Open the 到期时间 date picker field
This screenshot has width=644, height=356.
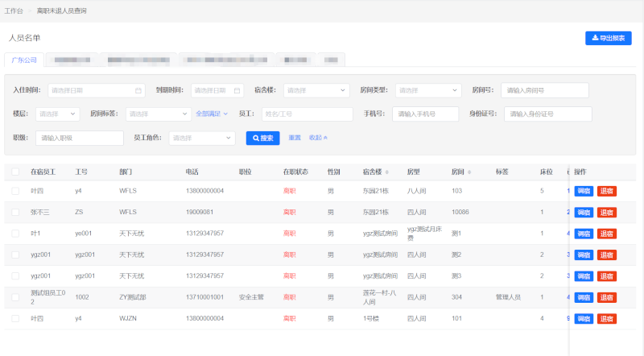pyautogui.click(x=217, y=90)
